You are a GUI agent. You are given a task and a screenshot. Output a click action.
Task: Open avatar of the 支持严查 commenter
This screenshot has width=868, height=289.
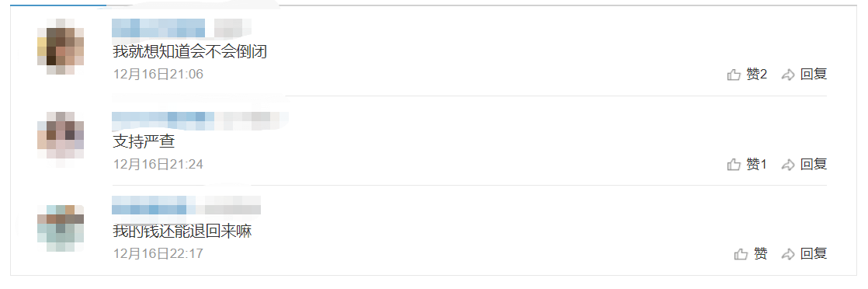pyautogui.click(x=61, y=135)
